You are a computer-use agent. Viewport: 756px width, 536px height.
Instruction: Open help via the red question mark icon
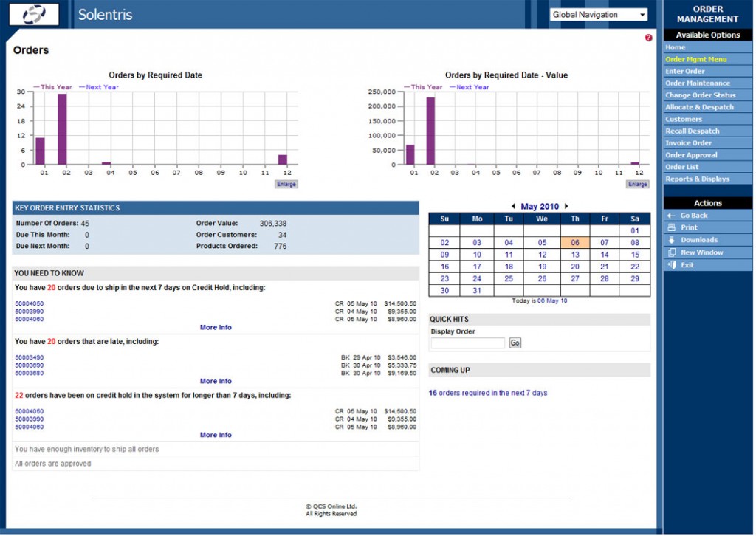pyautogui.click(x=648, y=36)
